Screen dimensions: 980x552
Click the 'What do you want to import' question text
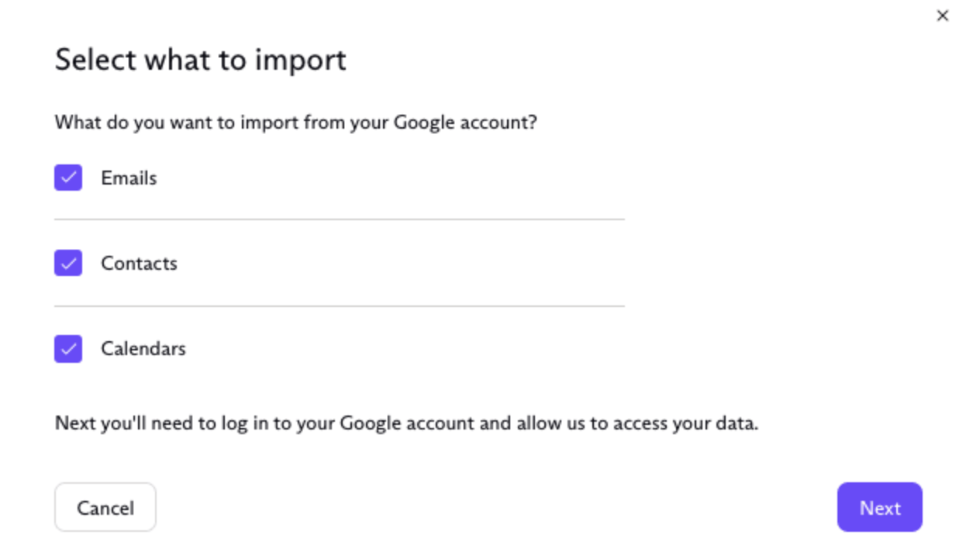[x=295, y=122]
